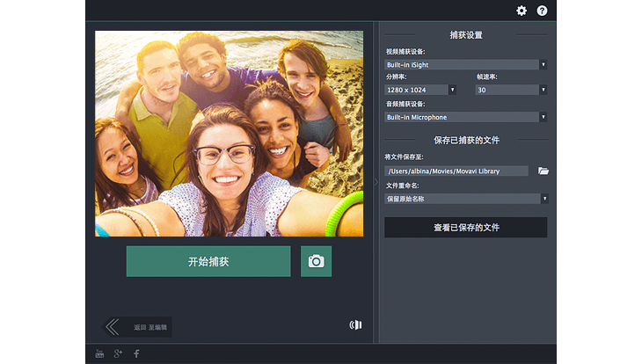Click the 捕获设置 heading text
This screenshot has width=642, height=364.
pyautogui.click(x=466, y=35)
